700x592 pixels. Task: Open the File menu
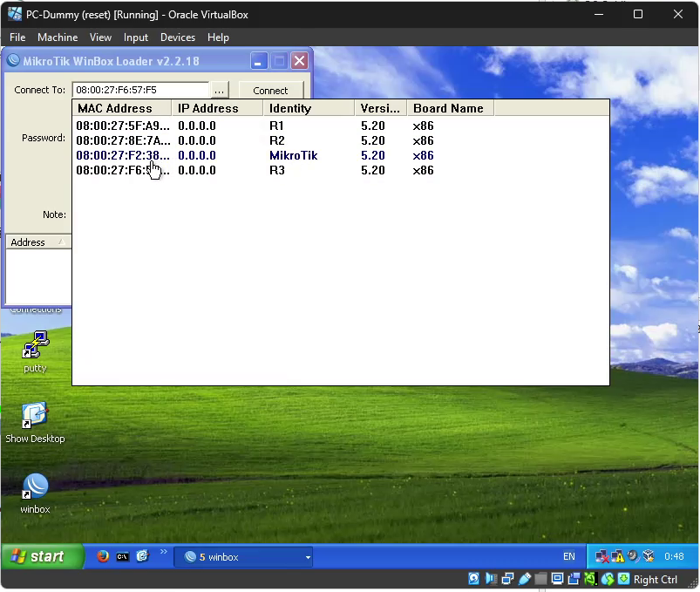pos(17,37)
